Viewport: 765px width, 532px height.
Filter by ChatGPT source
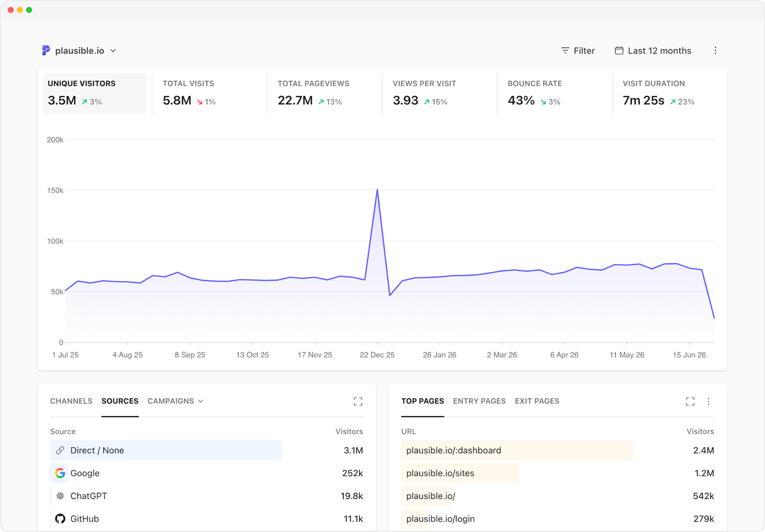[207, 496]
